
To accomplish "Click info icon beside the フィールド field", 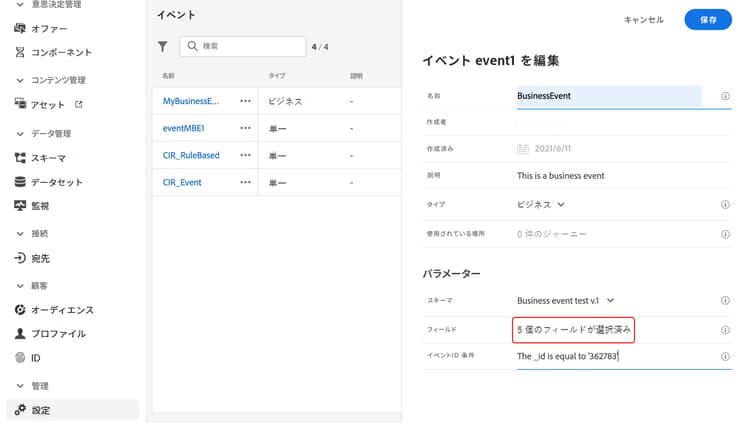I will click(x=725, y=330).
